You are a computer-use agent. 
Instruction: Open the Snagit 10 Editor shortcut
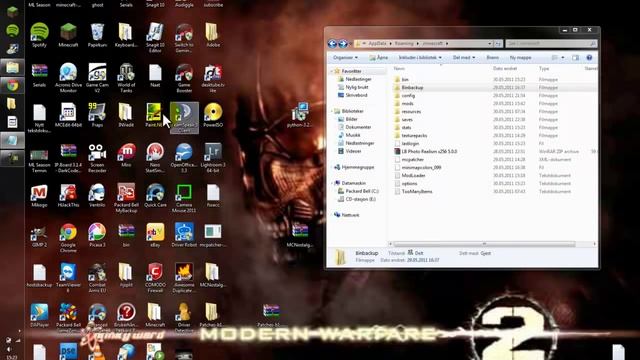click(x=155, y=38)
